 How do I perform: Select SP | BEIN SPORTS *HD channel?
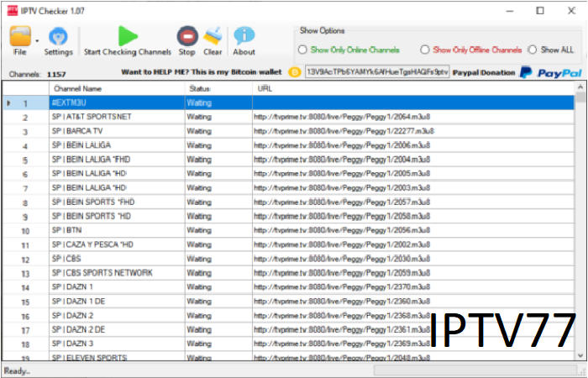117,216
